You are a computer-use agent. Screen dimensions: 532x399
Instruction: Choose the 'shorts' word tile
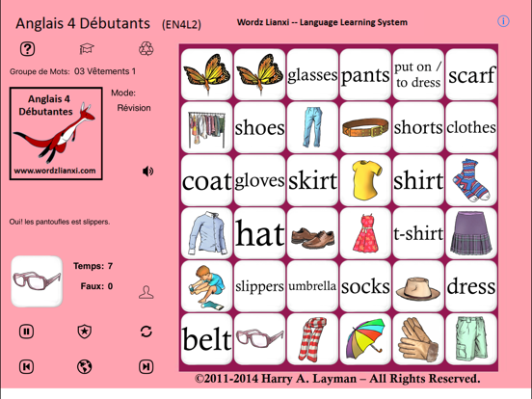point(418,127)
